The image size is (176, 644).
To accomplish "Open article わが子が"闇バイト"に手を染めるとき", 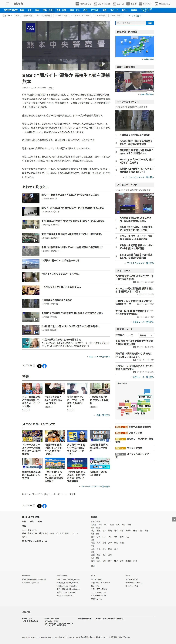I will click(x=60, y=261).
